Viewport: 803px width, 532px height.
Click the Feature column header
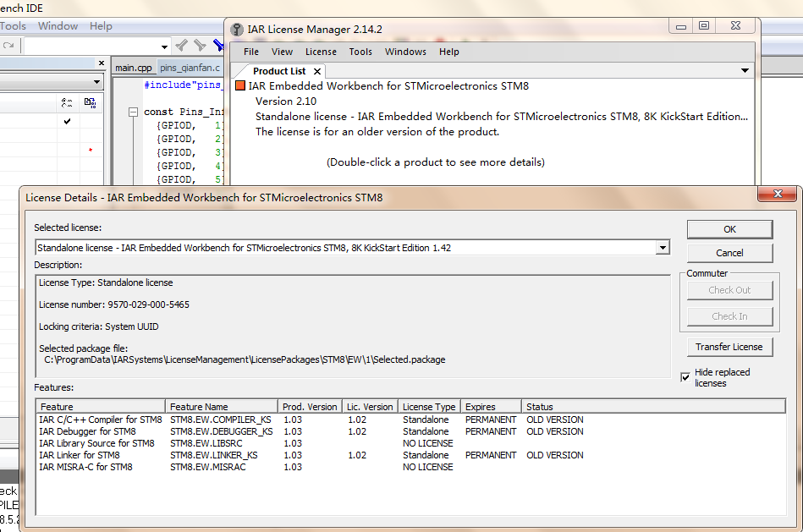tap(101, 407)
